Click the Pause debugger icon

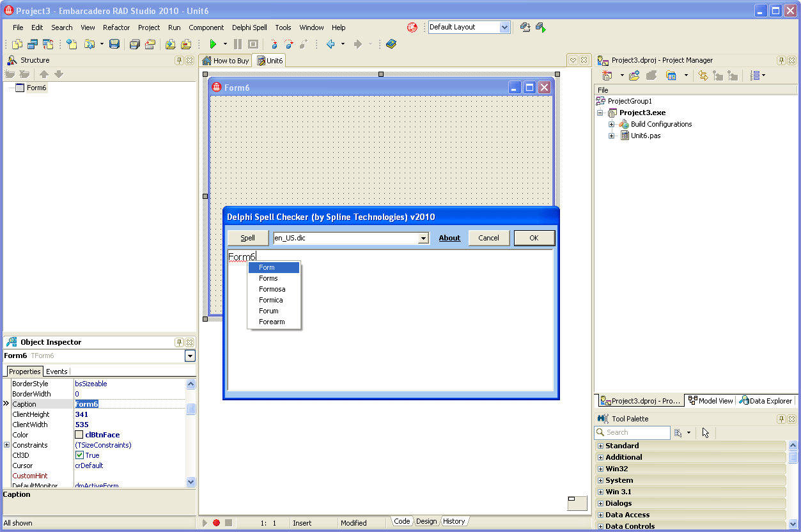[x=238, y=44]
